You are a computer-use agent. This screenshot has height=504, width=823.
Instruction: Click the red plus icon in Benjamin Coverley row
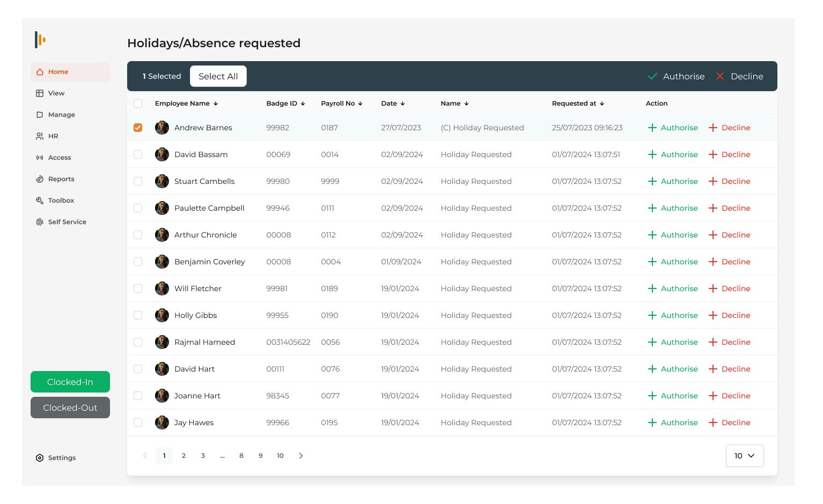tap(713, 262)
